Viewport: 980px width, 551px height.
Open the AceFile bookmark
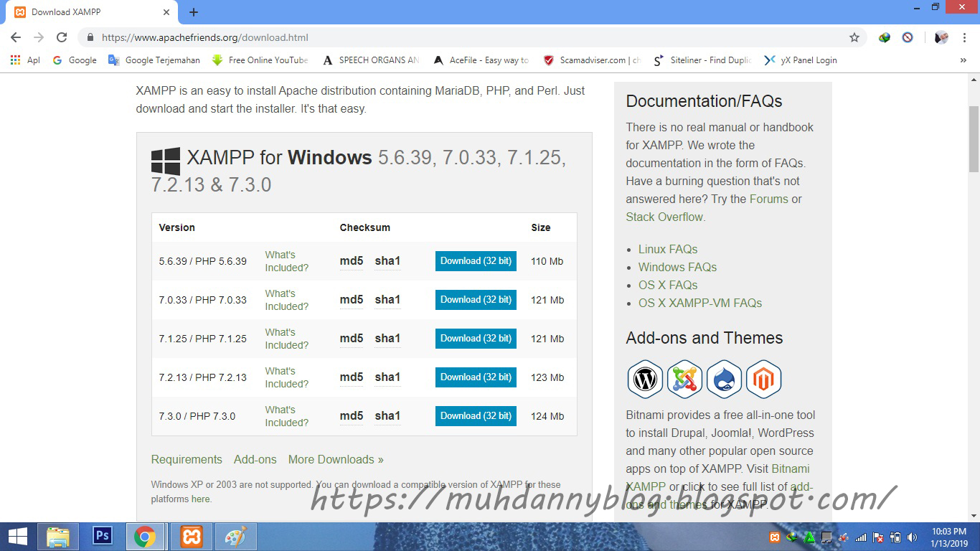click(481, 60)
